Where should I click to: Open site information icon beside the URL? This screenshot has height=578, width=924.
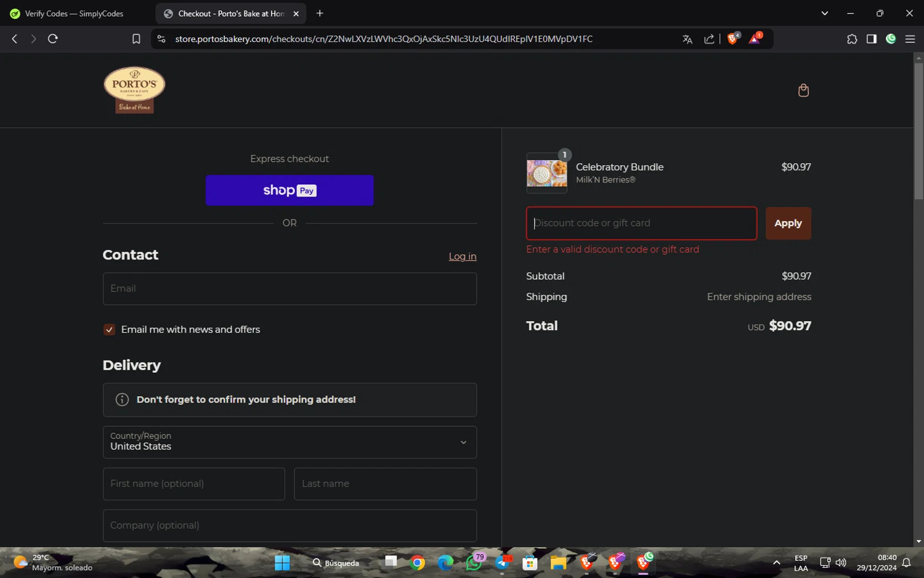(x=161, y=39)
